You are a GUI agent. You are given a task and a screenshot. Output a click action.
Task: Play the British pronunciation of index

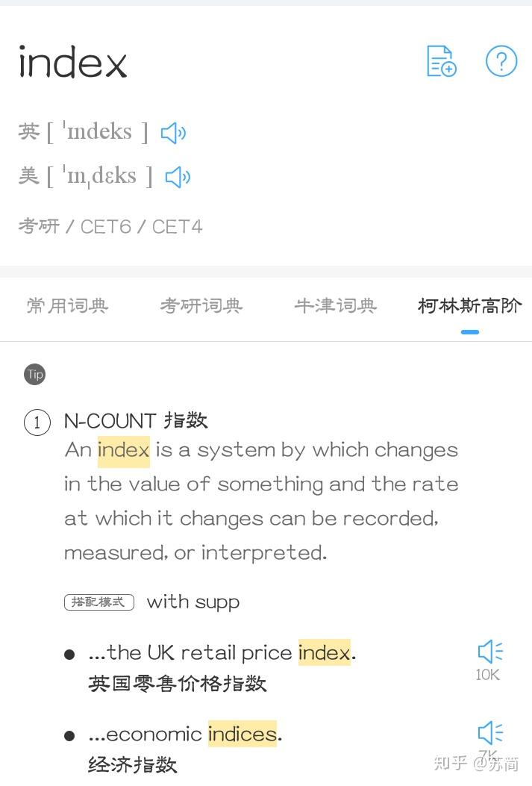coord(173,132)
